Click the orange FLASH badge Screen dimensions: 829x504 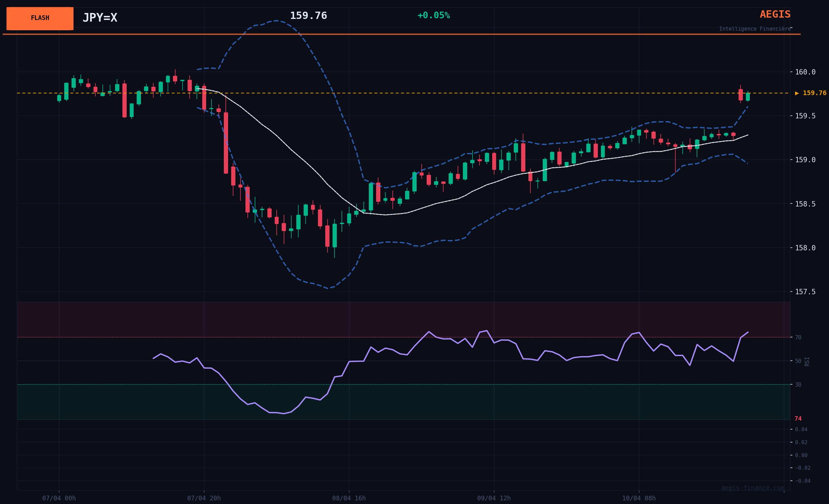pos(40,18)
